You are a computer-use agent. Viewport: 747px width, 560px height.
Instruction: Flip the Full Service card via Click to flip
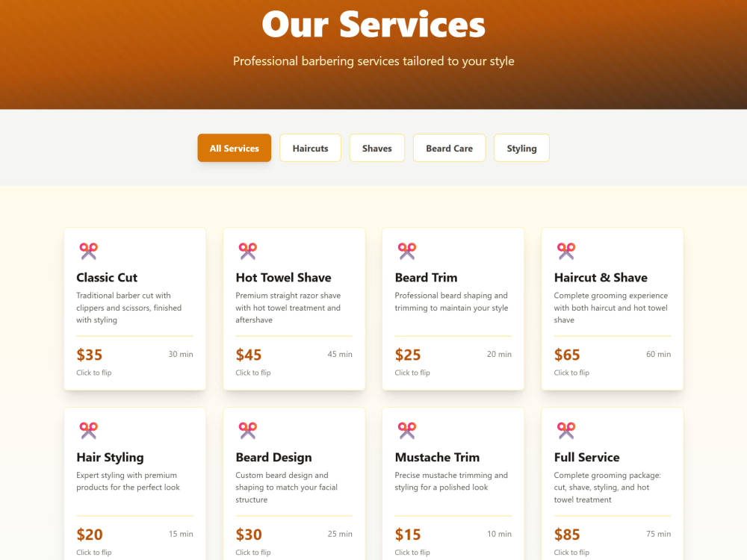click(x=571, y=553)
